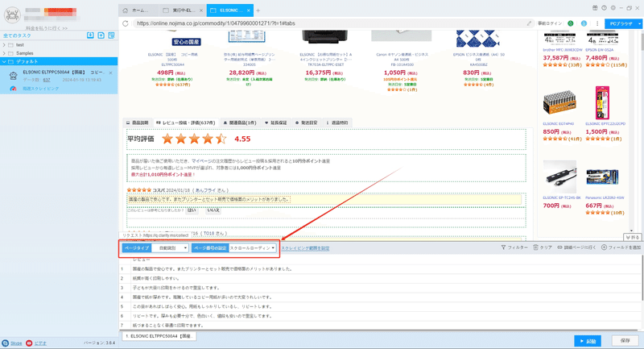This screenshot has height=349, width=644.
Task: Click the ページ番号の設定 button
Action: (x=210, y=248)
